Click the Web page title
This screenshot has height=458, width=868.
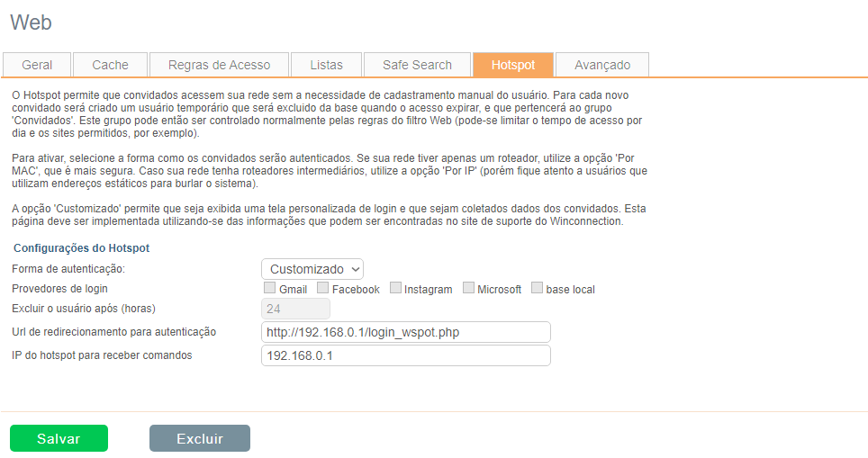[32, 22]
